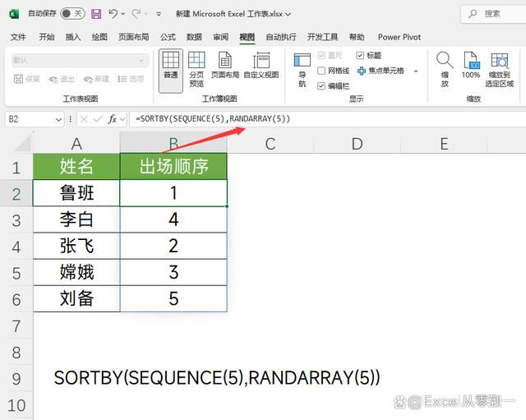526x420 pixels.
Task: Switch to the 自动执行 ribbon tab
Action: 281,37
